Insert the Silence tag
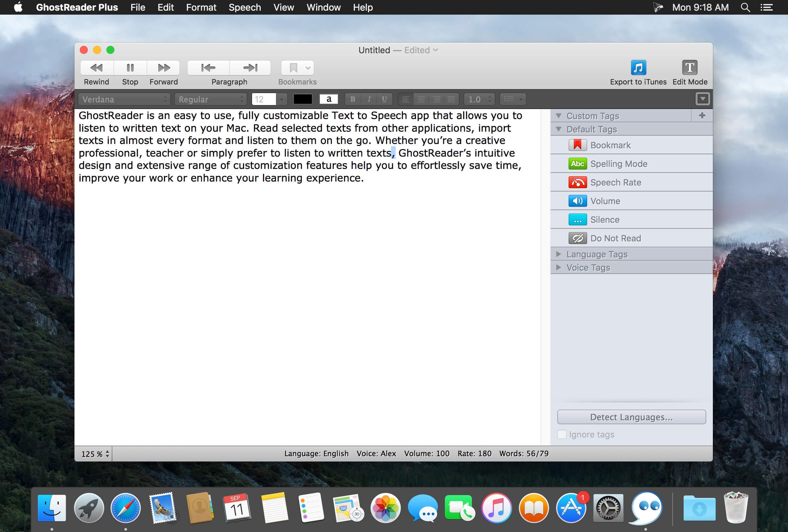Image resolution: width=788 pixels, height=532 pixels. click(604, 220)
